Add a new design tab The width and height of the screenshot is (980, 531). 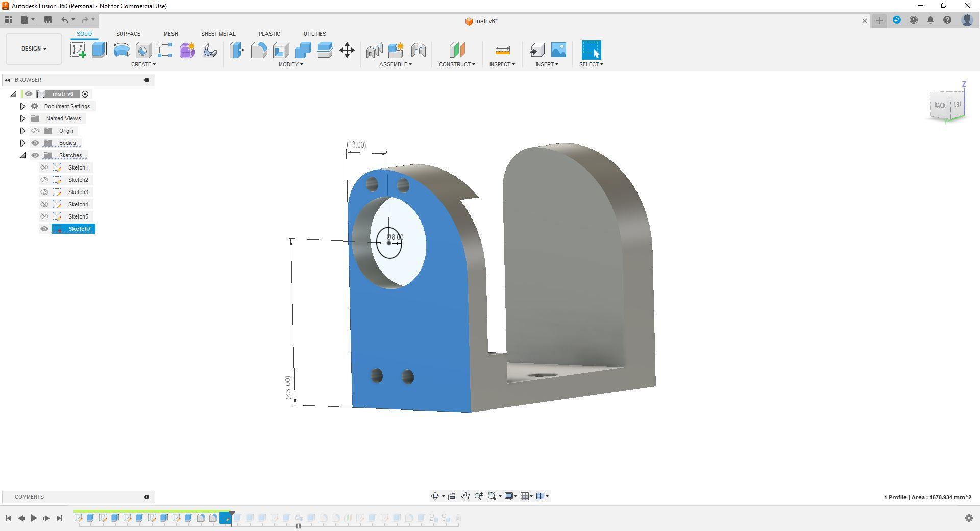tap(879, 20)
